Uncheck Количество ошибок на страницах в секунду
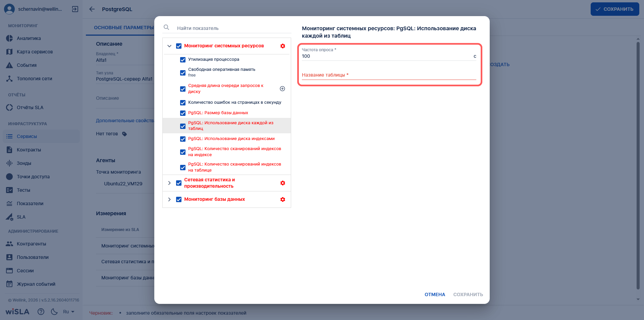Screen dimensions: 644x320 pyautogui.click(x=183, y=103)
